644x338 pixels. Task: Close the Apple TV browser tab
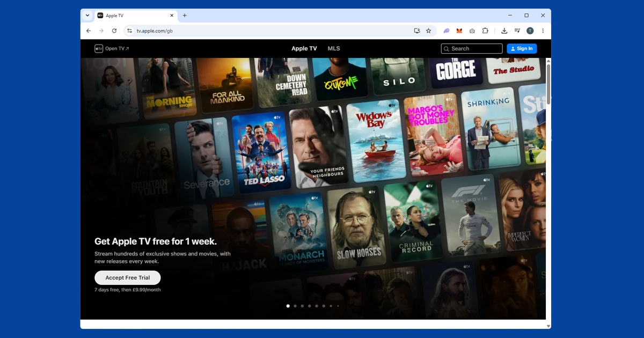coord(172,16)
